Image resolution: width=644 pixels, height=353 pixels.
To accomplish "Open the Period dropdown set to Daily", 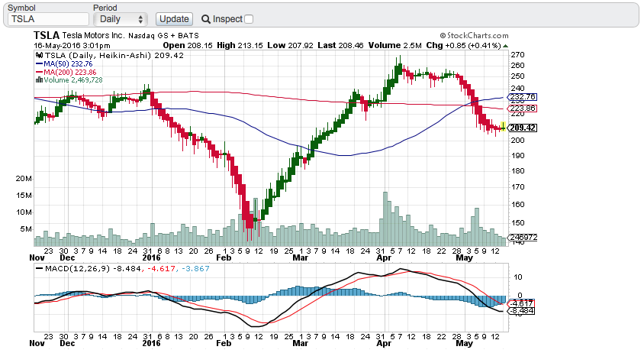I will click(121, 19).
